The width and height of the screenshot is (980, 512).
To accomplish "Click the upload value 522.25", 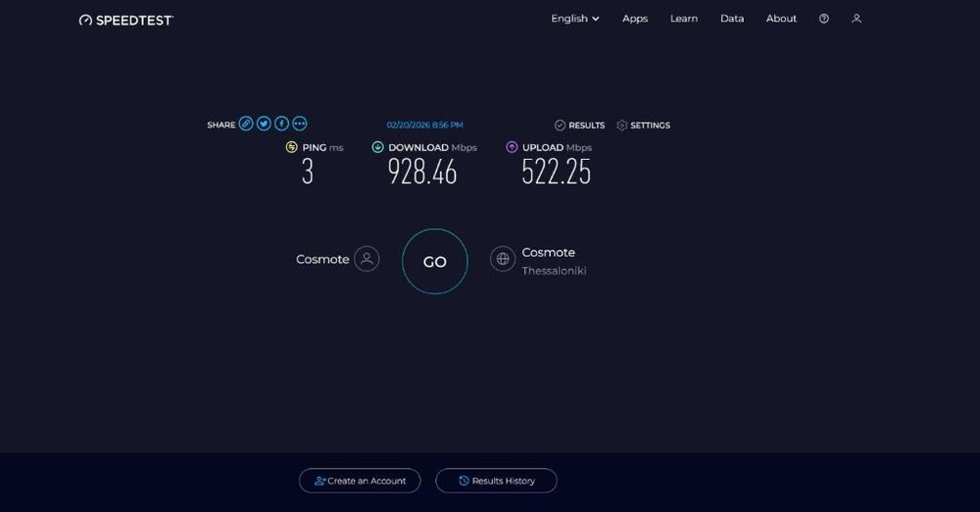I will [x=557, y=172].
